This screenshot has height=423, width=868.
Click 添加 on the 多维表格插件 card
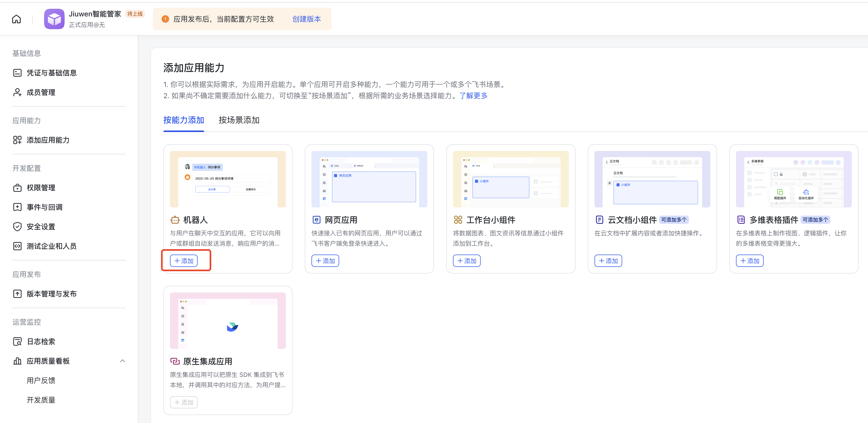point(749,260)
